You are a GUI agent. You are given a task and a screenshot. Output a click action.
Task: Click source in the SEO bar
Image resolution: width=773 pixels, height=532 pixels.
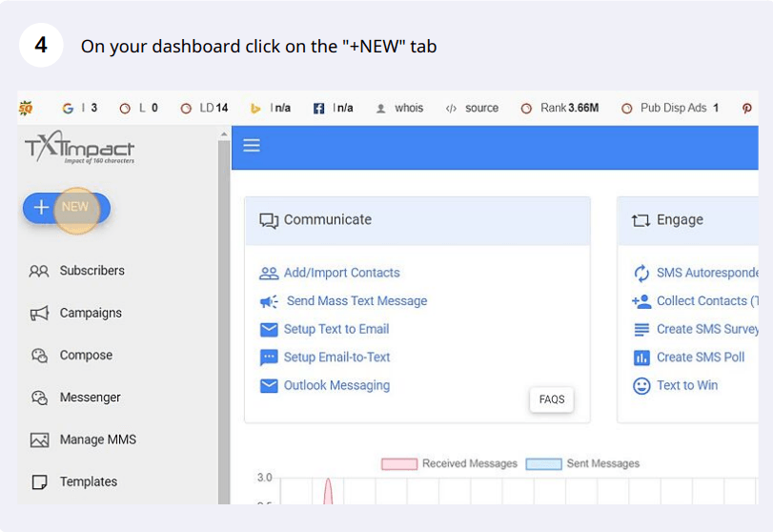tap(481, 108)
